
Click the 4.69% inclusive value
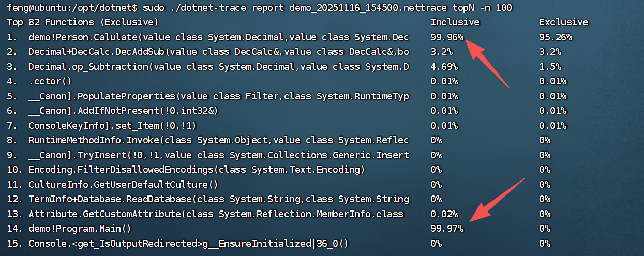point(444,66)
